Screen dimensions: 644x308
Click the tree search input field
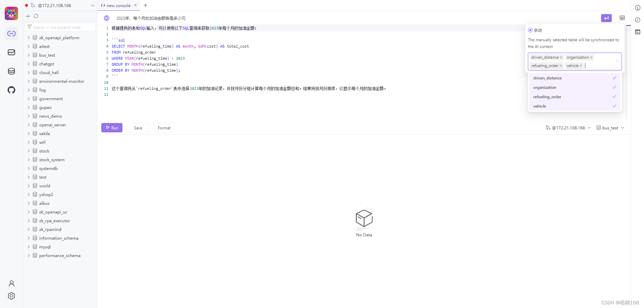[x=60, y=27]
